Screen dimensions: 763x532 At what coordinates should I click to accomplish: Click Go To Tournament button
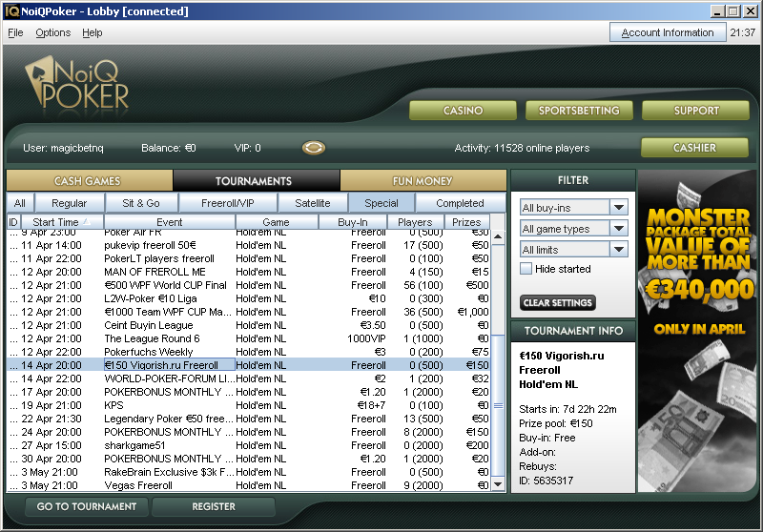pos(87,506)
